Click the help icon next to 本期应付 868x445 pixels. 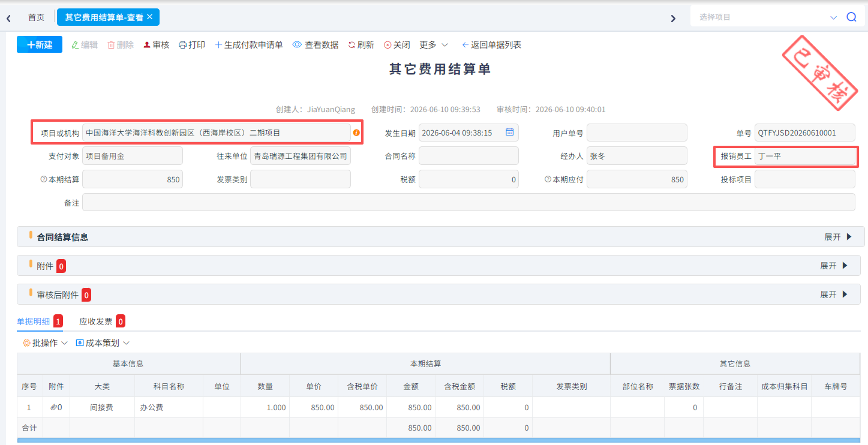coord(548,179)
